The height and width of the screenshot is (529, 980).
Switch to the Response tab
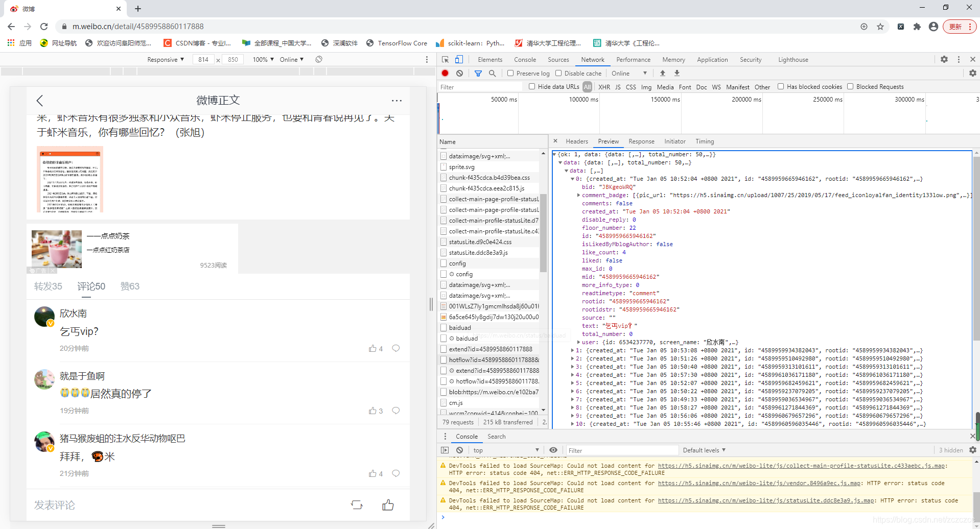(641, 141)
